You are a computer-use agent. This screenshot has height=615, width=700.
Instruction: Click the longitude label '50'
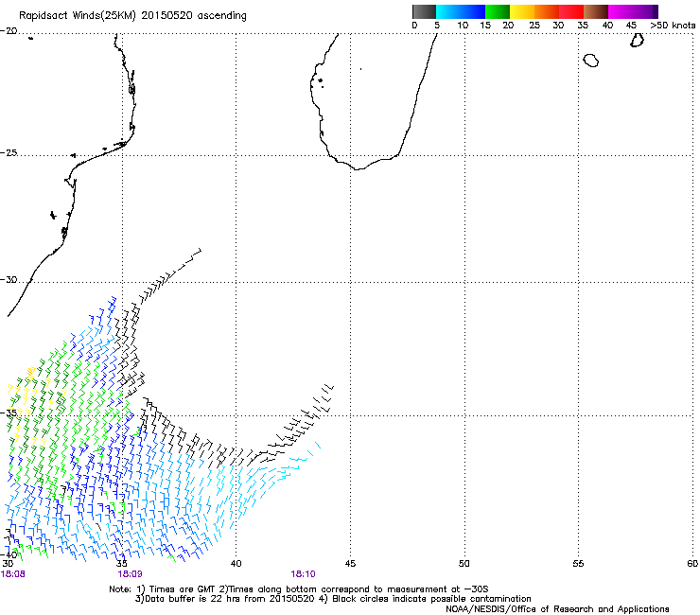[x=464, y=564]
